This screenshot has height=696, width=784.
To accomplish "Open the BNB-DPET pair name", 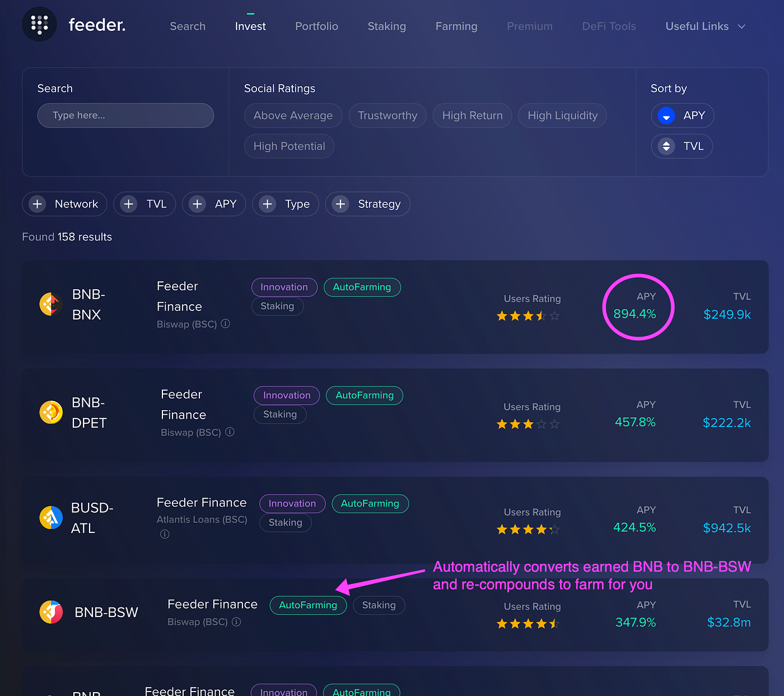I will (x=89, y=412).
